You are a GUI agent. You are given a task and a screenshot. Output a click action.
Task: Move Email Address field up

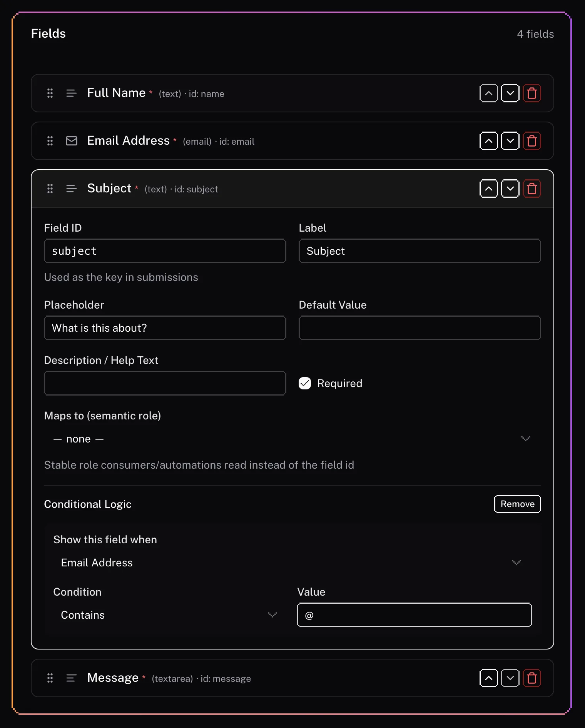tap(488, 141)
